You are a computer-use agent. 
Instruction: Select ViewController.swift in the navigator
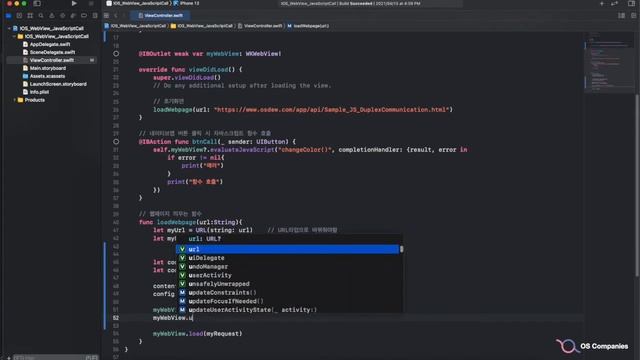point(51,60)
